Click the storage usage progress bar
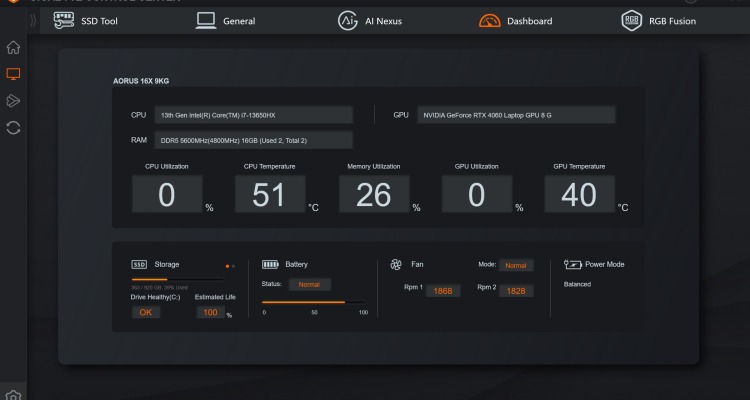 [x=177, y=279]
